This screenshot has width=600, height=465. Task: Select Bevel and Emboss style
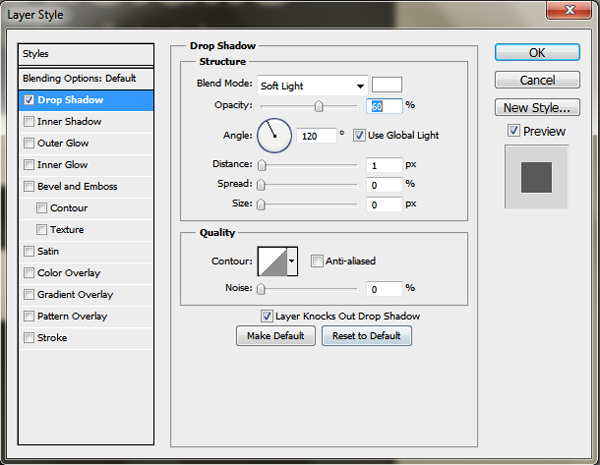point(76,187)
